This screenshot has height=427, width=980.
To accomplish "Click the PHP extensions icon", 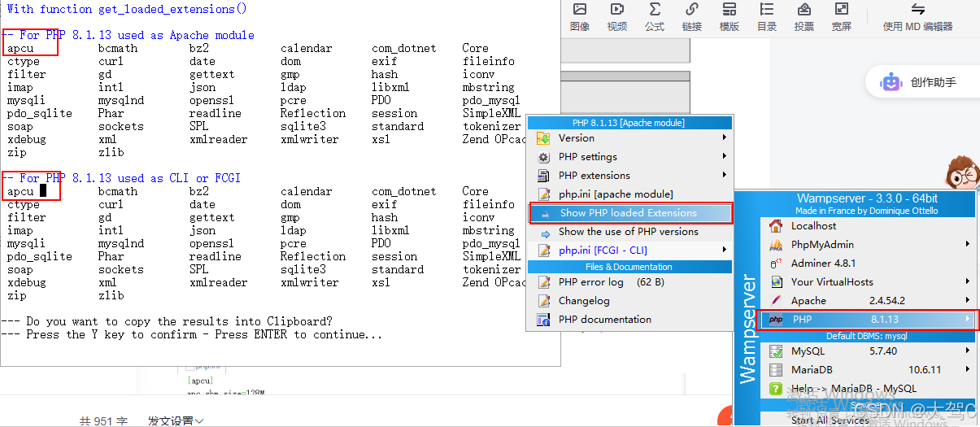I will [544, 176].
